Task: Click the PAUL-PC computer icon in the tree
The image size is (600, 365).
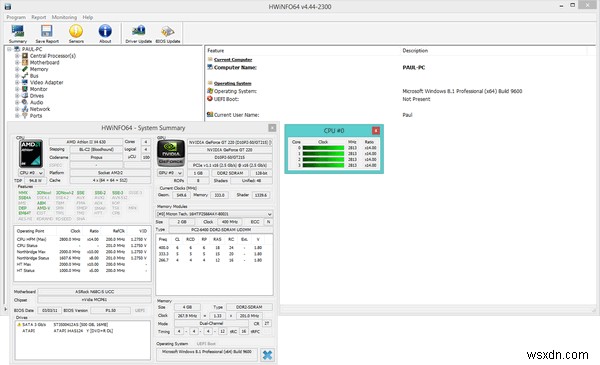Action: 17,49
